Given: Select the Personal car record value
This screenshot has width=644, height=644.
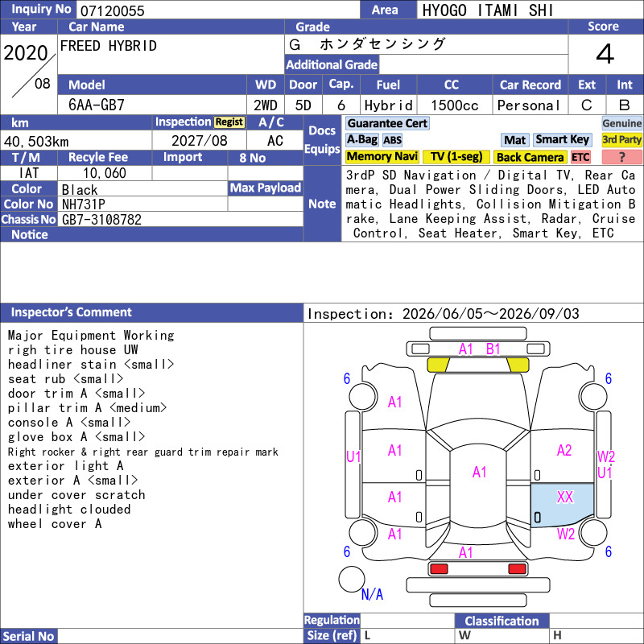Looking at the screenshot, I should [x=529, y=105].
